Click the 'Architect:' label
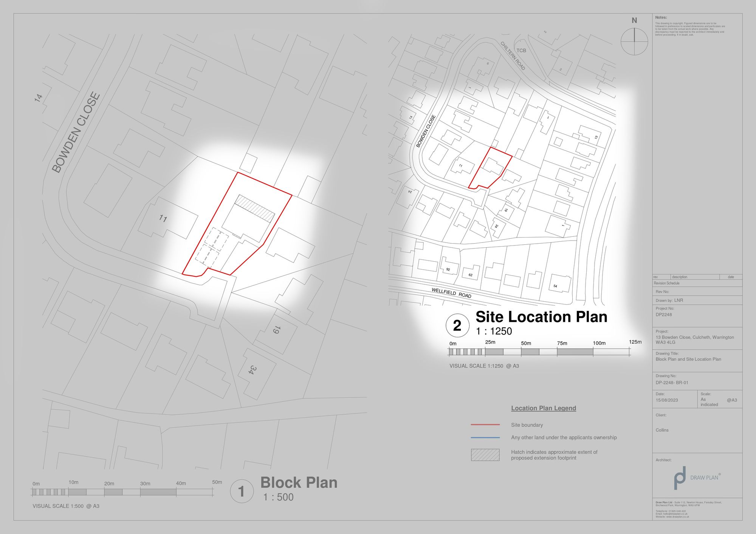756x534 pixels. (x=663, y=460)
